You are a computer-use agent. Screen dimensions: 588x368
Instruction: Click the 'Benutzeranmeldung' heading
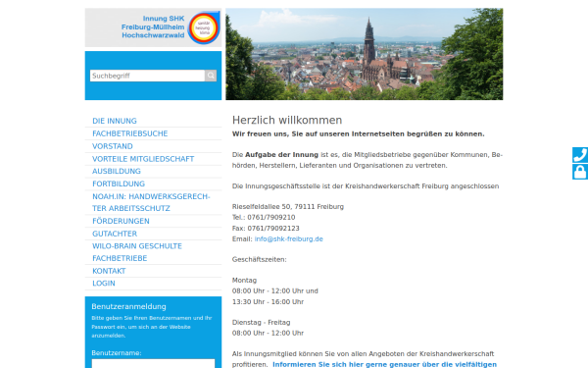pos(128,306)
